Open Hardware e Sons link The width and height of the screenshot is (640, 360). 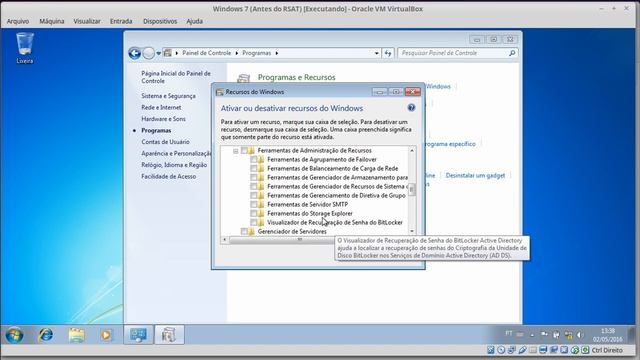[163, 119]
